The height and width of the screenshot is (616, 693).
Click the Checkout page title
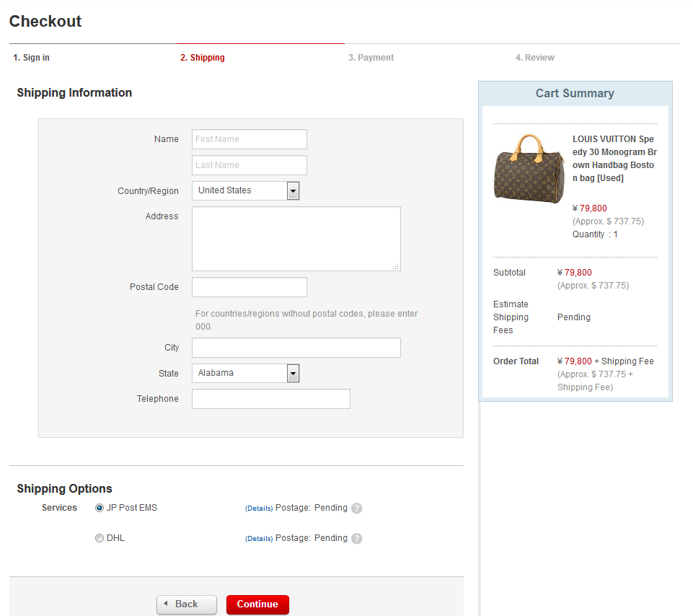[45, 21]
